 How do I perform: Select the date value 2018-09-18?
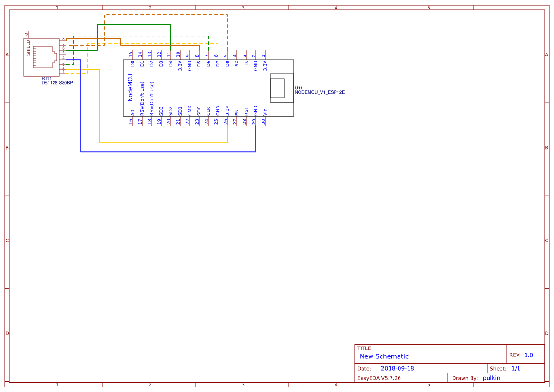tap(398, 368)
